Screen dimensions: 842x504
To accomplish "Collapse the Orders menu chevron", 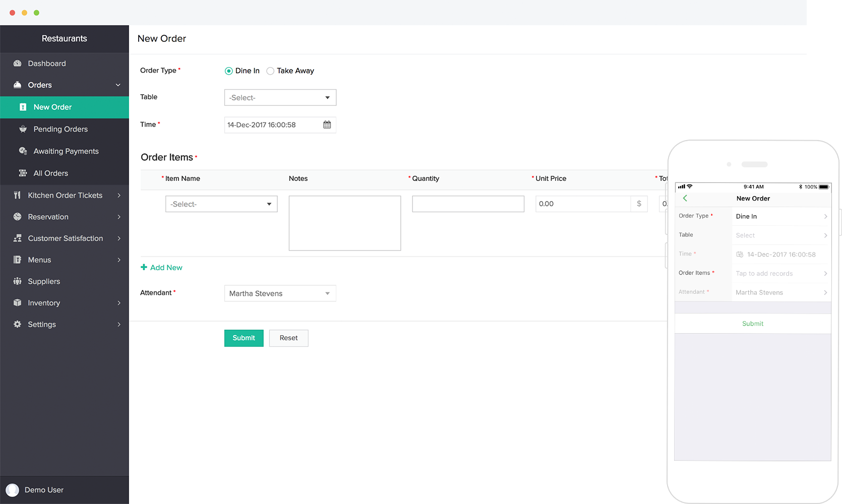I will 118,85.
